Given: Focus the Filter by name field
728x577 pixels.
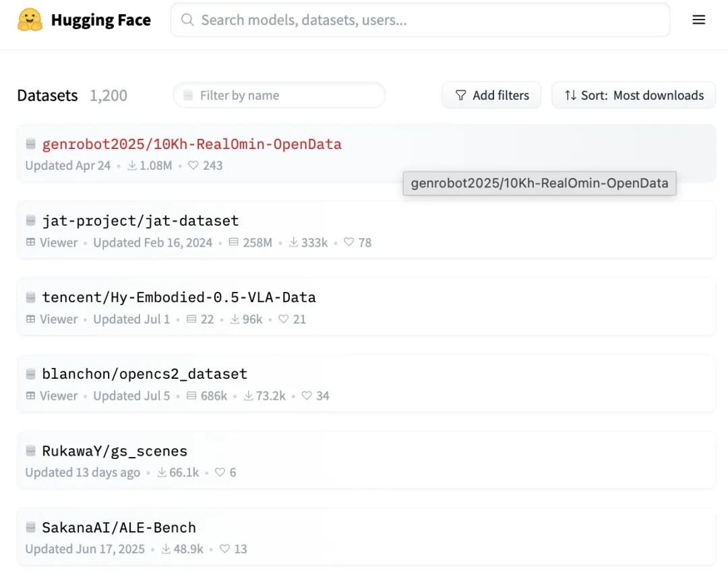Looking at the screenshot, I should (x=279, y=95).
